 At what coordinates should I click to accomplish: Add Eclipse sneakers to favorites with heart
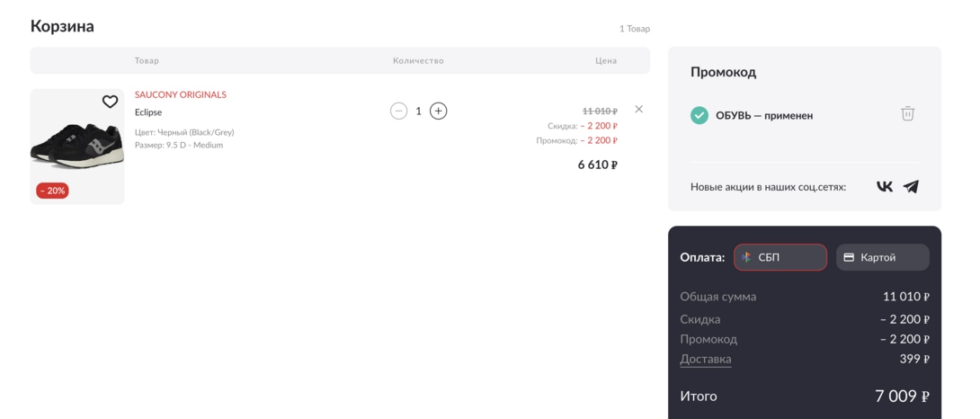(x=110, y=102)
